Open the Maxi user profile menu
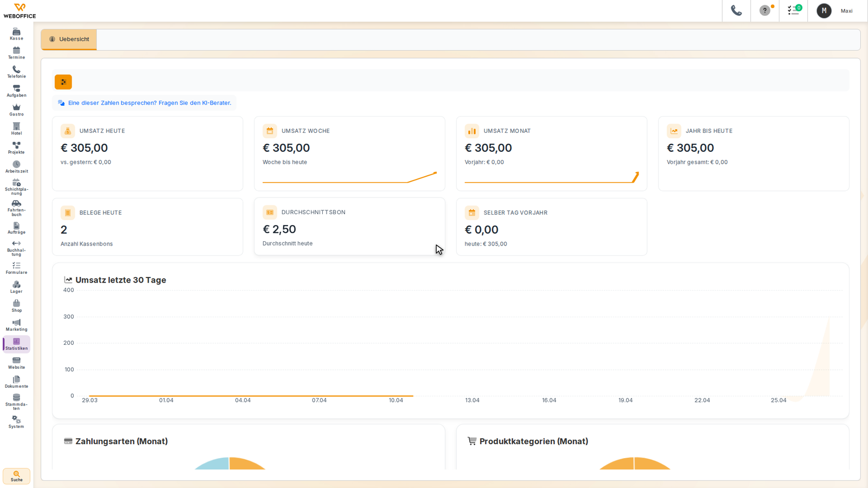Screen dimensions: 868x488 coord(835,11)
